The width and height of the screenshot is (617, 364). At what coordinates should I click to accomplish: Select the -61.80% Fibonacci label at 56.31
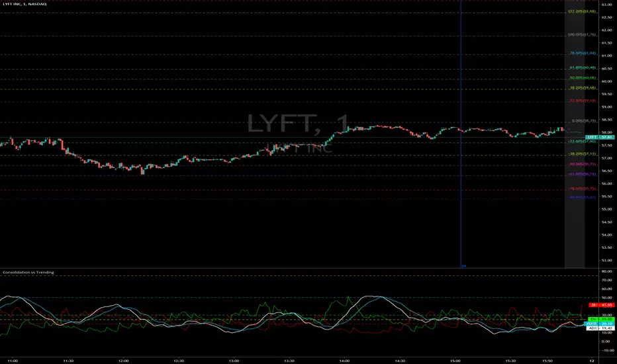click(x=582, y=174)
